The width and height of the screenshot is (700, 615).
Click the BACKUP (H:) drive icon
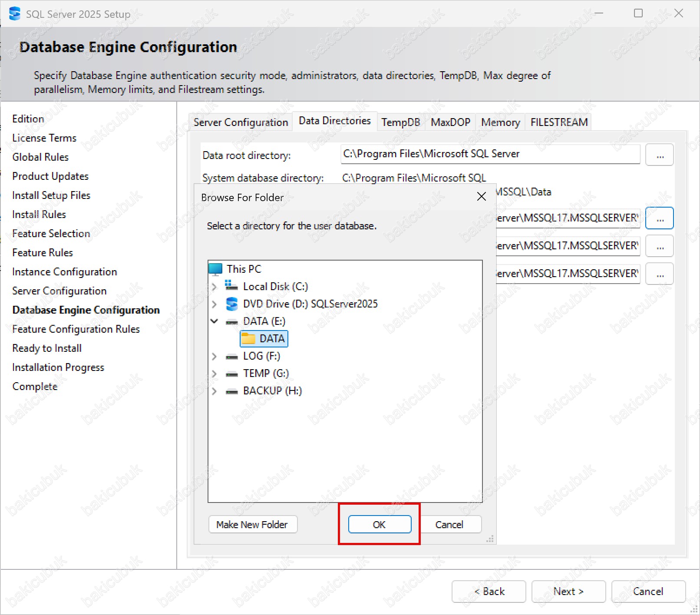point(232,391)
